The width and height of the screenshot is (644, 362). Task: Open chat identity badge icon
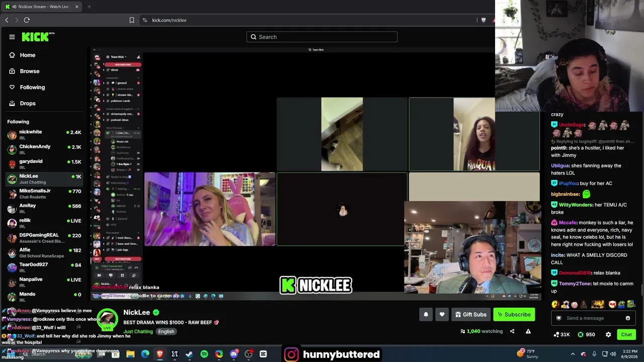click(x=558, y=318)
